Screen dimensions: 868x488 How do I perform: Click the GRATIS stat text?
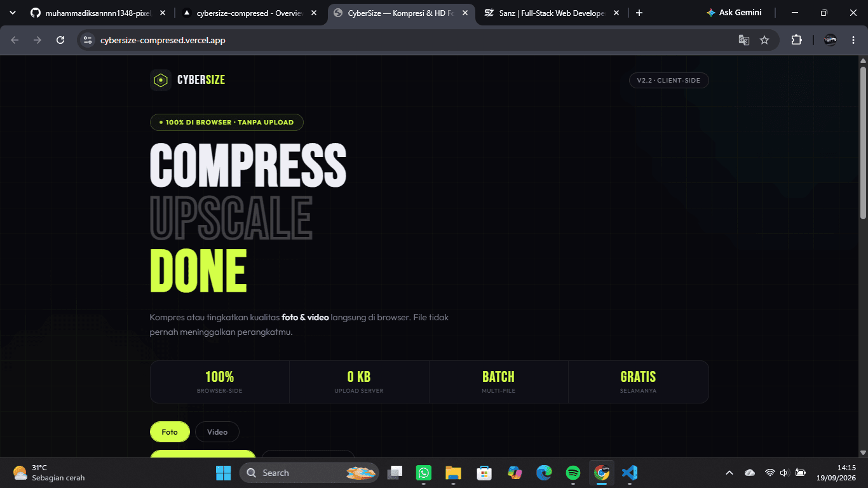[x=638, y=377]
